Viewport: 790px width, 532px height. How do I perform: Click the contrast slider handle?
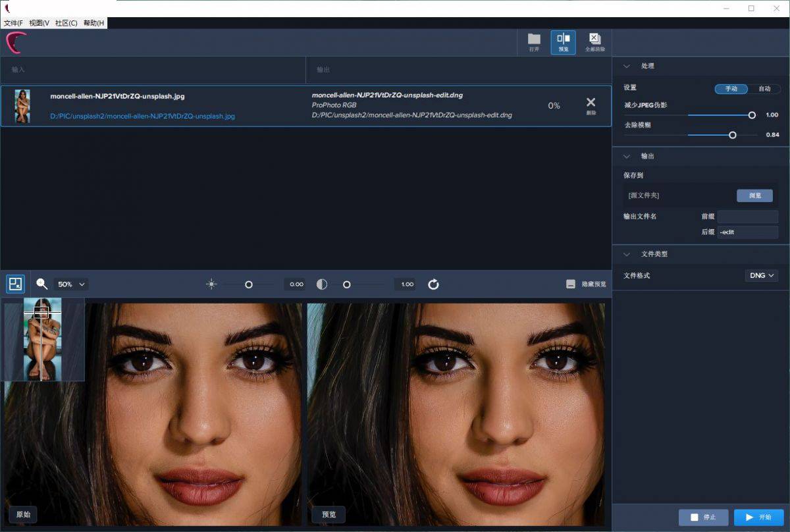pyautogui.click(x=346, y=284)
